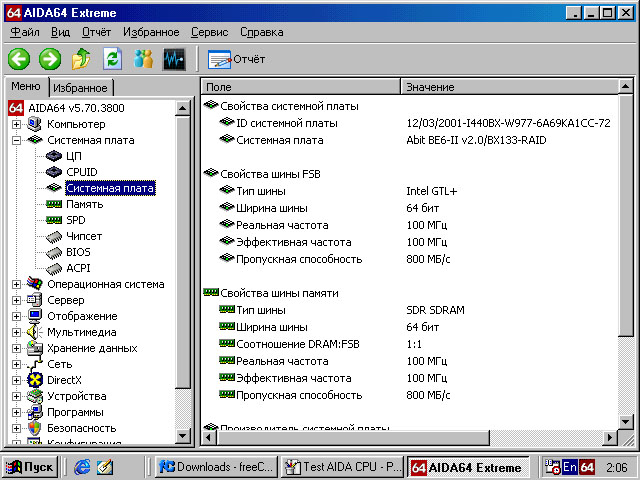The image size is (640, 480).
Task: Go forward with the green right arrow
Action: coord(50,59)
